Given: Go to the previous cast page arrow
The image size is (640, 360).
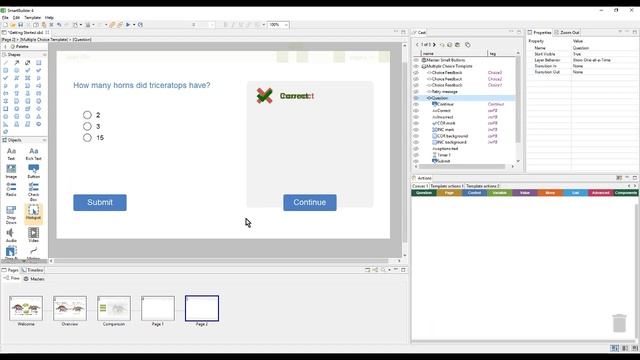Looking at the screenshot, I should pos(417,44).
